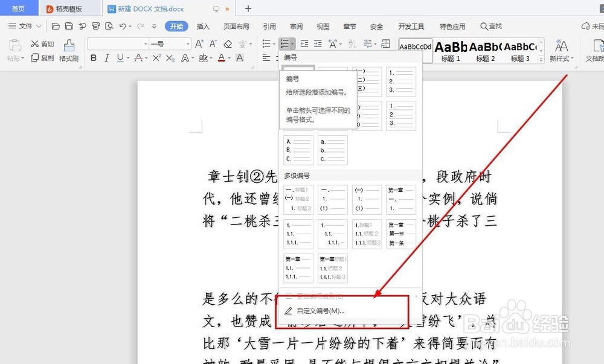
Task: Click the 查找 search button
Action: coord(491,26)
